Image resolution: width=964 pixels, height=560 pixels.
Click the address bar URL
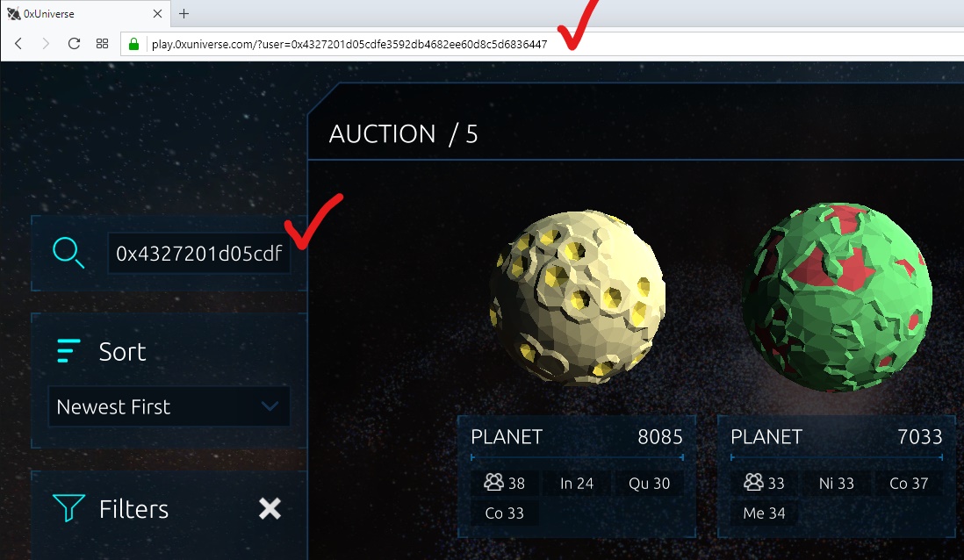(x=349, y=44)
